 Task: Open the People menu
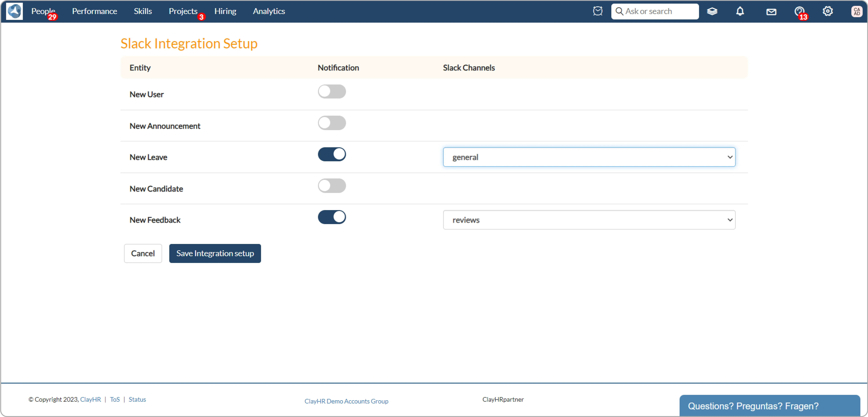[x=43, y=11]
